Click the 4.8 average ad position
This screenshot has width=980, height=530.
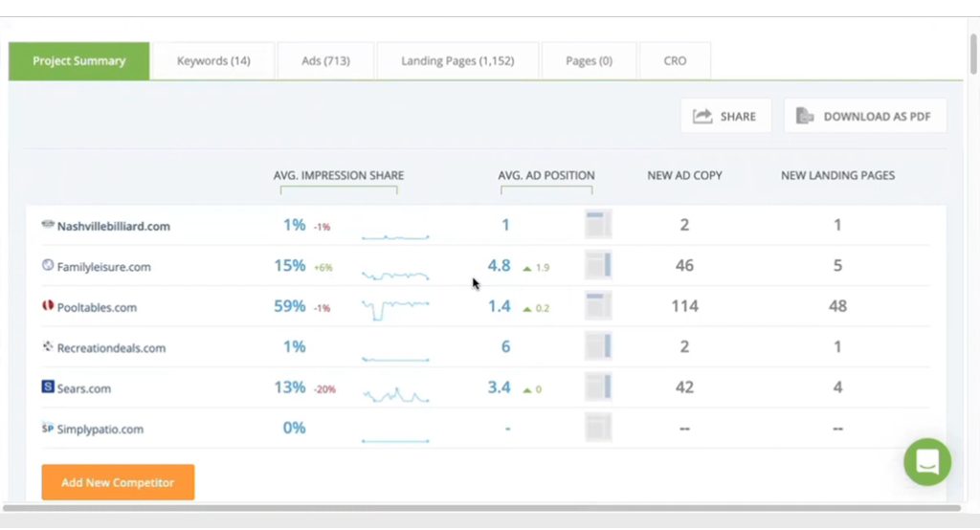pyautogui.click(x=499, y=266)
